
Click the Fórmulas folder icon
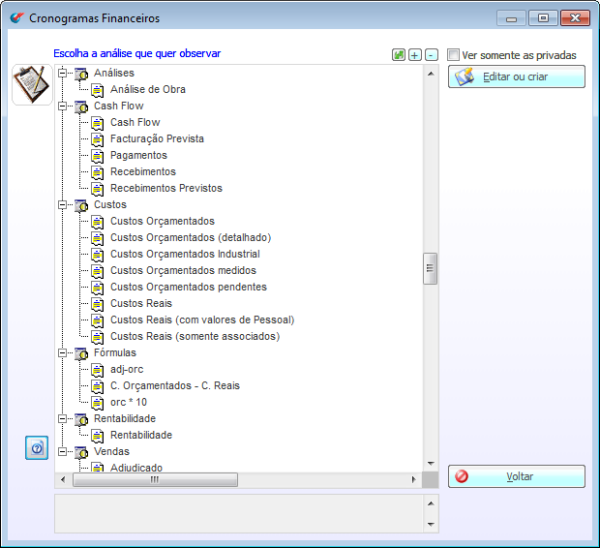81,353
